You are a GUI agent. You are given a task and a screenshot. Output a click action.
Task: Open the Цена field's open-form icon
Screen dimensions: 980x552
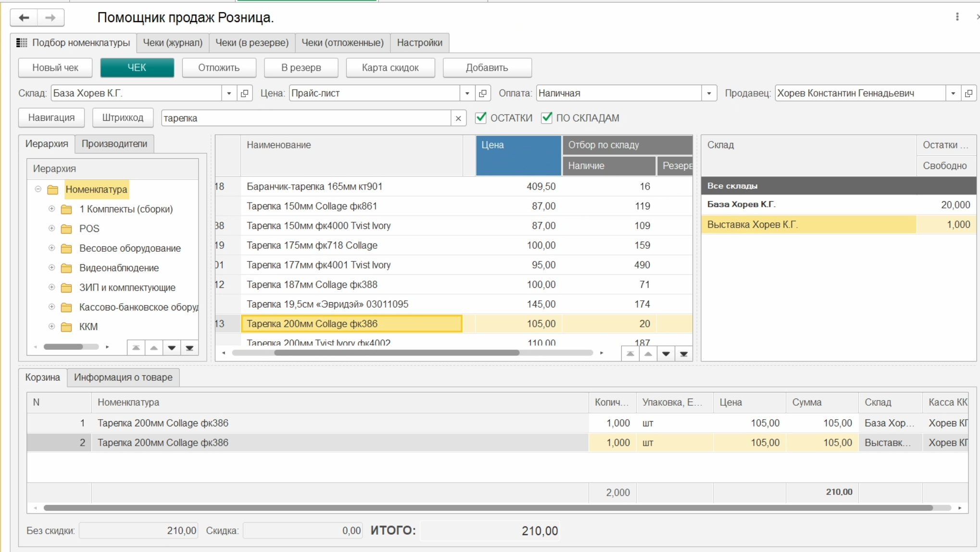click(x=483, y=93)
